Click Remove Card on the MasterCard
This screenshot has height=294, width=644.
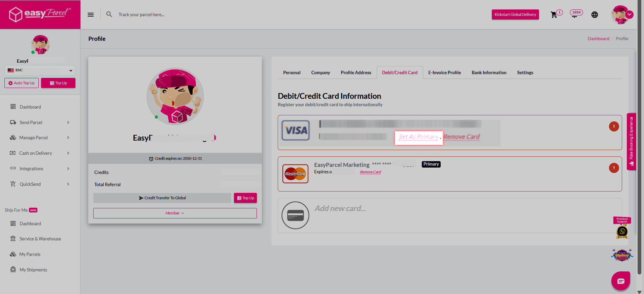pyautogui.click(x=370, y=172)
